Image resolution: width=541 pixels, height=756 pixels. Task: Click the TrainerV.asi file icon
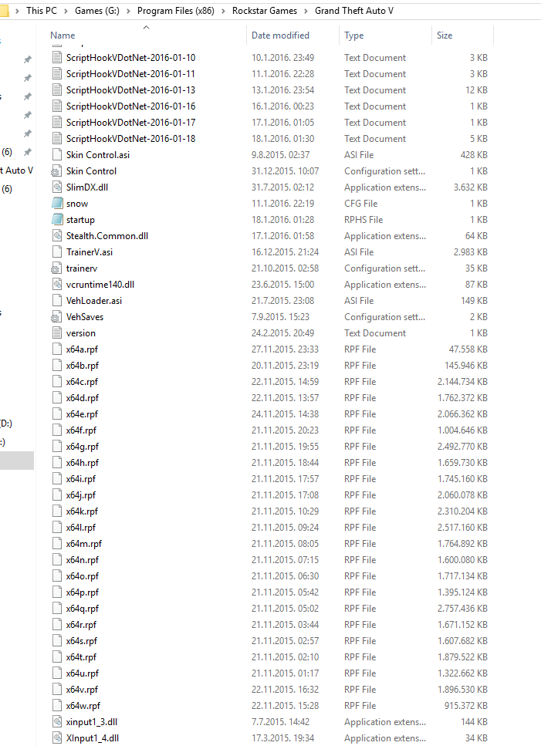(x=57, y=251)
